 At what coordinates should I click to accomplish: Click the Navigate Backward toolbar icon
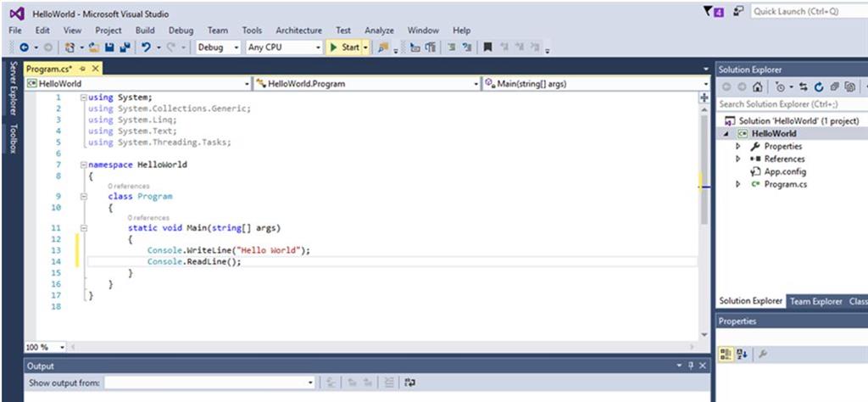tap(24, 47)
